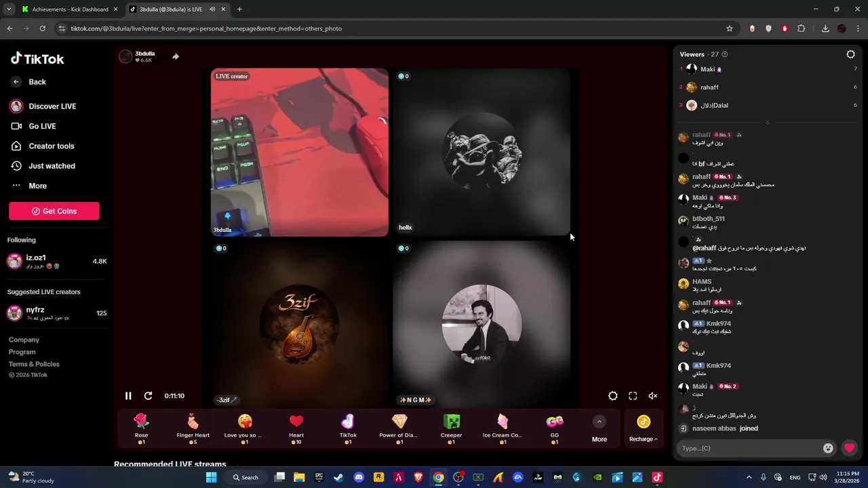The width and height of the screenshot is (868, 488).
Task: Open the stream player settings icon
Action: tap(613, 396)
